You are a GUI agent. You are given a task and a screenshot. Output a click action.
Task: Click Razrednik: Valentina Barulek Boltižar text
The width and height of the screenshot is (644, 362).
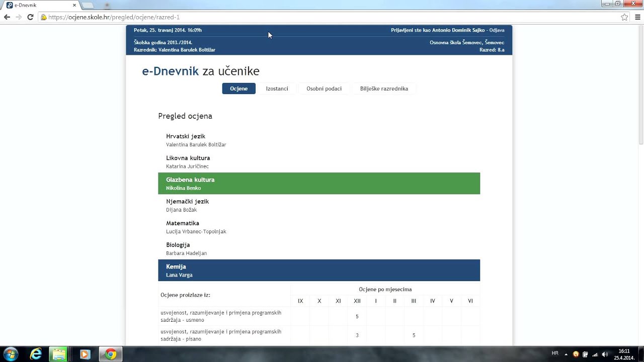[x=175, y=50]
